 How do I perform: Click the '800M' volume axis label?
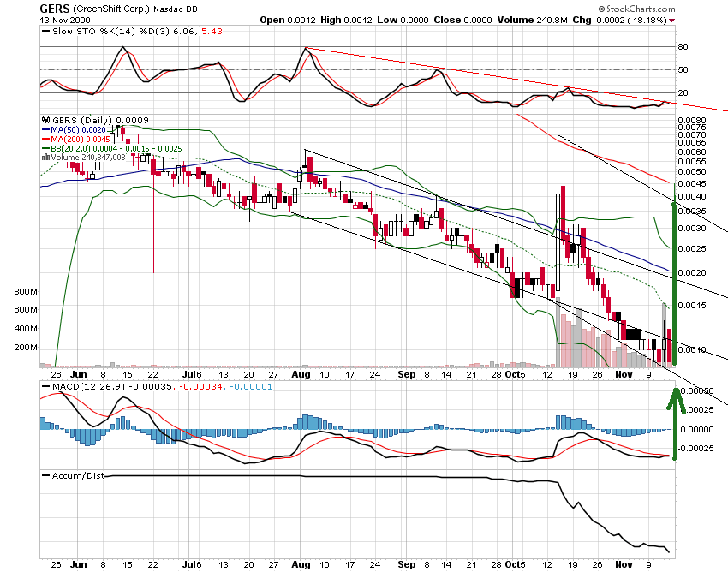click(26, 292)
